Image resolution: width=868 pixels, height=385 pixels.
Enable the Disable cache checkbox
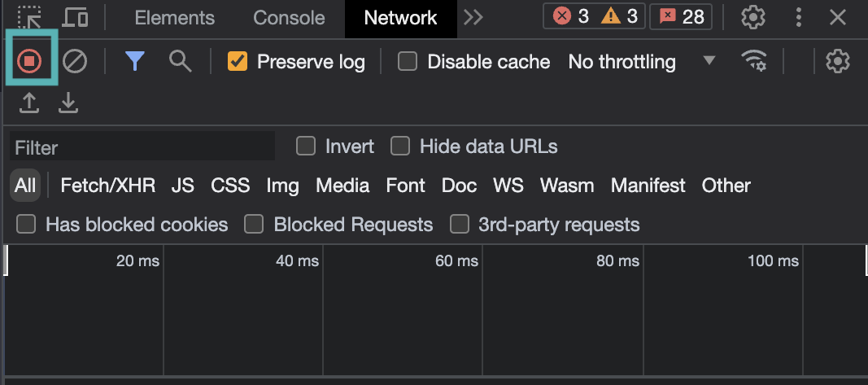click(x=408, y=61)
